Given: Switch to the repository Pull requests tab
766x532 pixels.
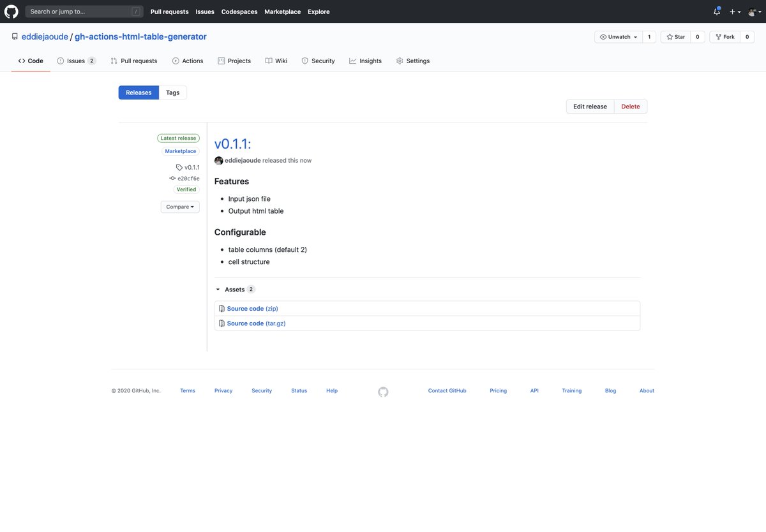Looking at the screenshot, I should [133, 61].
